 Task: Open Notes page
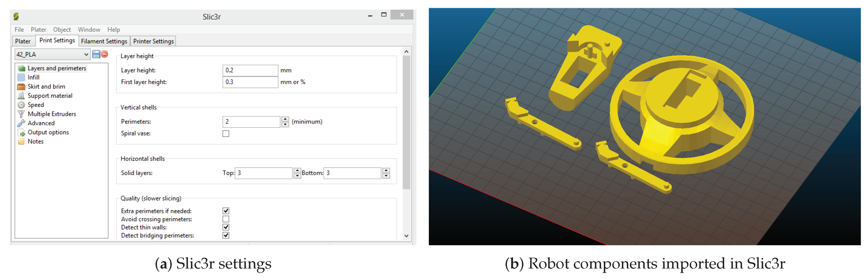(35, 141)
